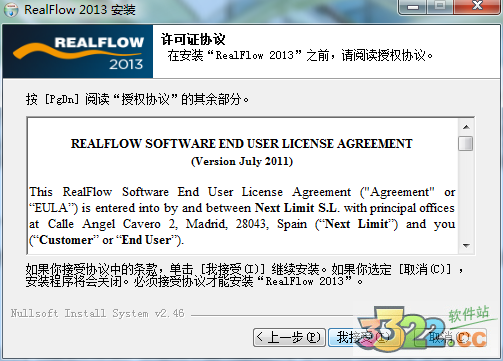
Task: Click the RealFlow 2013 安装 title text
Action: click(80, 10)
